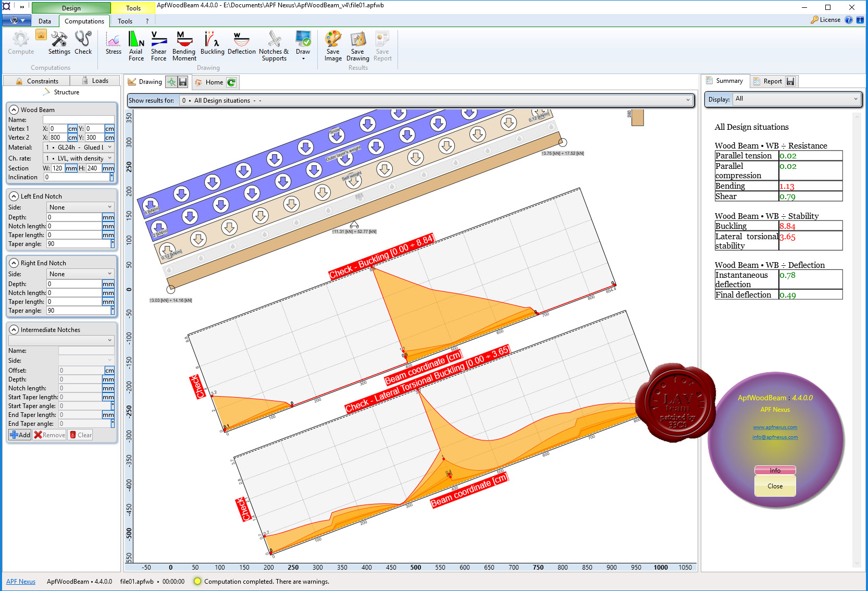Collapse the Left End Notch panel
This screenshot has width=868, height=591.
click(14, 196)
